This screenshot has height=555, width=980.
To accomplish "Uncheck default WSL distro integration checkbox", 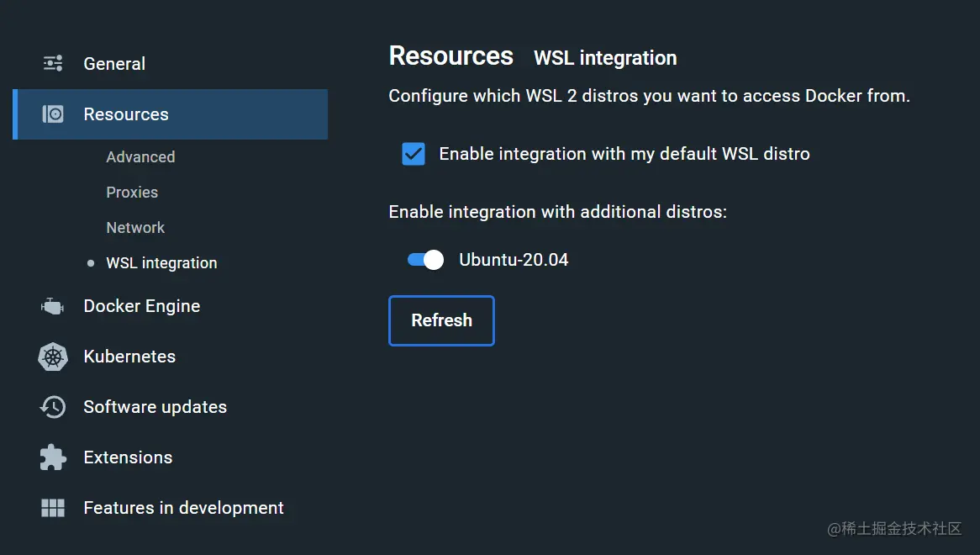I will click(414, 154).
